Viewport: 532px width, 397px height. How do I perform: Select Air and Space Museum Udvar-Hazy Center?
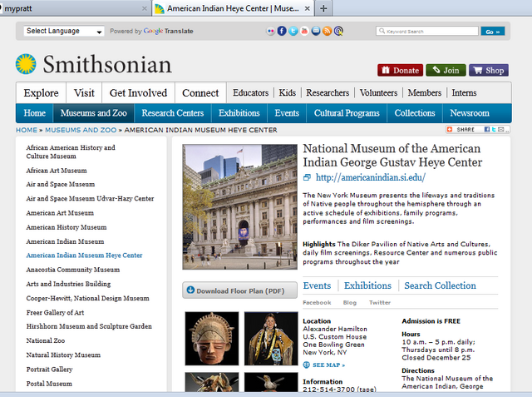[91, 198]
